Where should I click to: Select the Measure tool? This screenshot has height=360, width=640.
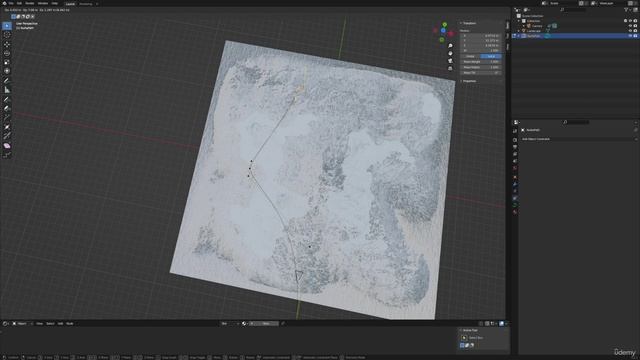(7, 90)
